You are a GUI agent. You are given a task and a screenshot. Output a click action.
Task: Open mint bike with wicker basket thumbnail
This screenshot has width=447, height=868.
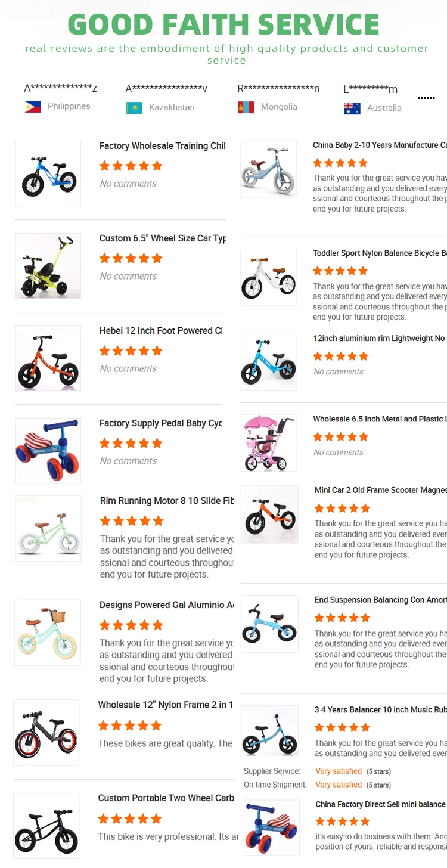click(47, 633)
